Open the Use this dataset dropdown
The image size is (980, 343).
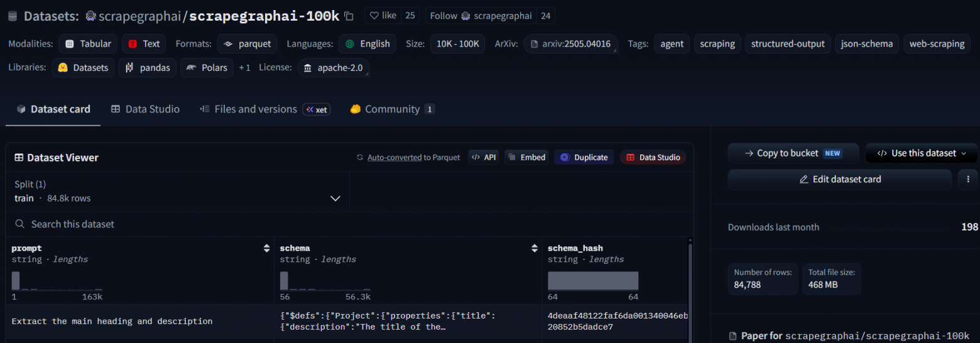922,153
